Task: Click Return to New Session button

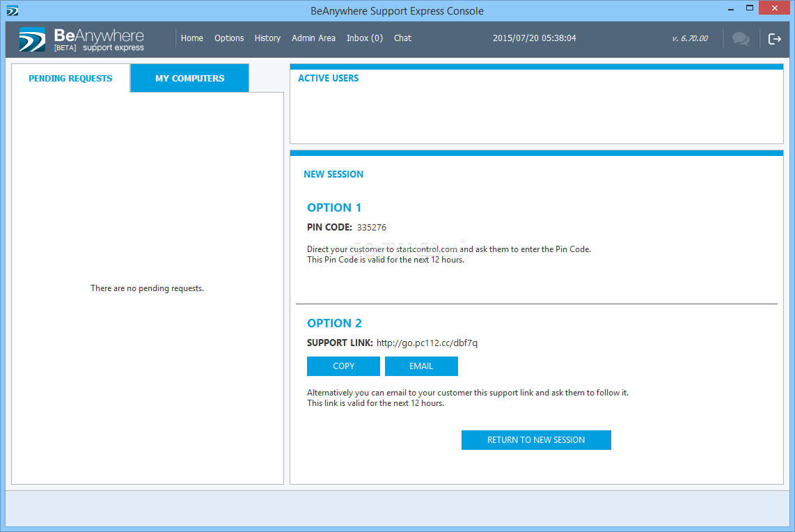Action: coord(536,440)
